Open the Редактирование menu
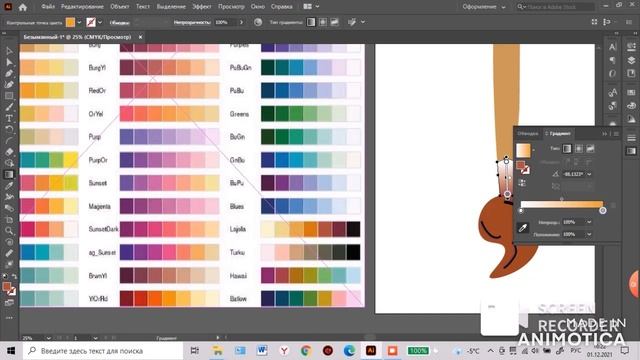Image resolution: width=640 pixels, height=360 pixels. [82, 7]
